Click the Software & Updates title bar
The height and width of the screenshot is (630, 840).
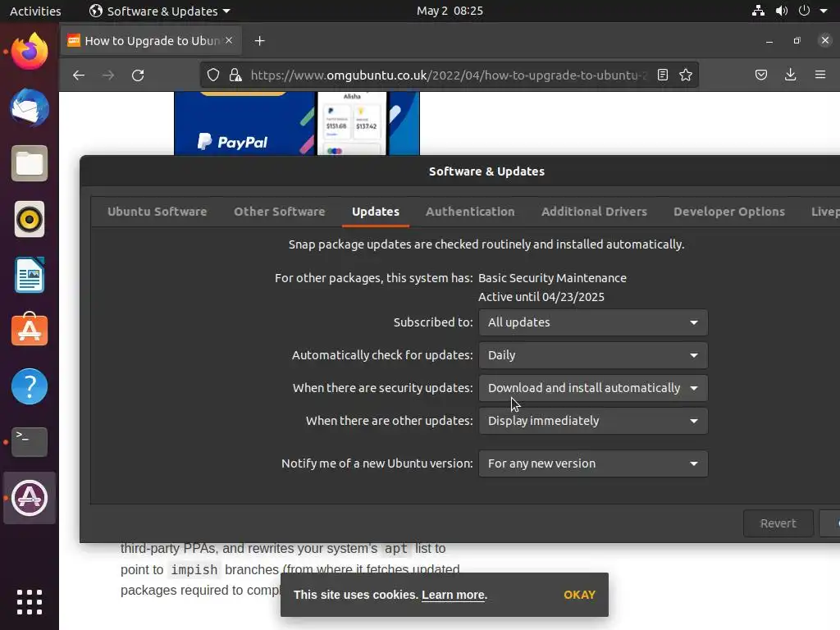pos(486,171)
